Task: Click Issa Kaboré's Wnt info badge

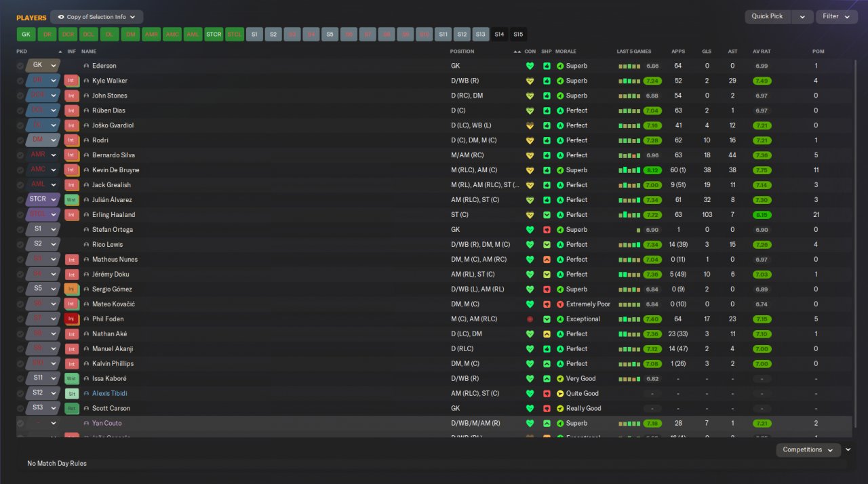Action: click(71, 379)
